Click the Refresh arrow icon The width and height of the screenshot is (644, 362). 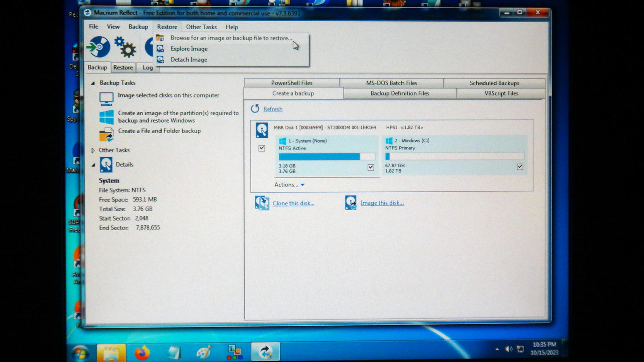255,109
